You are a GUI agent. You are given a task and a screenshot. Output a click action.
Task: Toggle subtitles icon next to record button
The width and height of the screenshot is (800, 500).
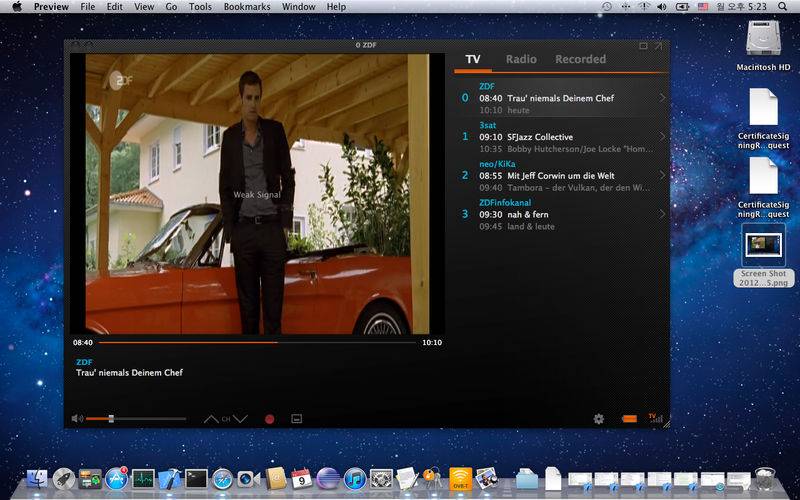point(296,419)
